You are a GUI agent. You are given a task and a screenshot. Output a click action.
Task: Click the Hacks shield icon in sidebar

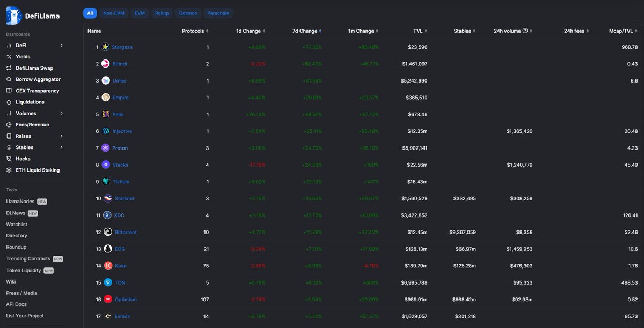point(9,159)
